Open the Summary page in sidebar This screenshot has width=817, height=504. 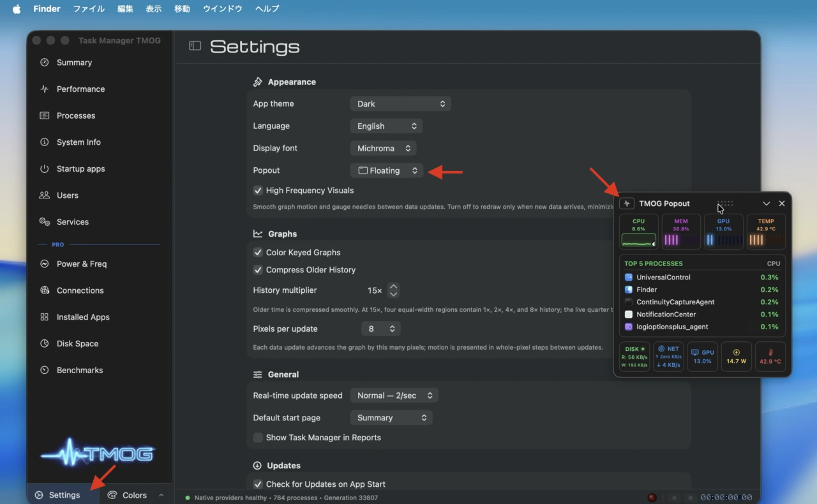point(74,63)
